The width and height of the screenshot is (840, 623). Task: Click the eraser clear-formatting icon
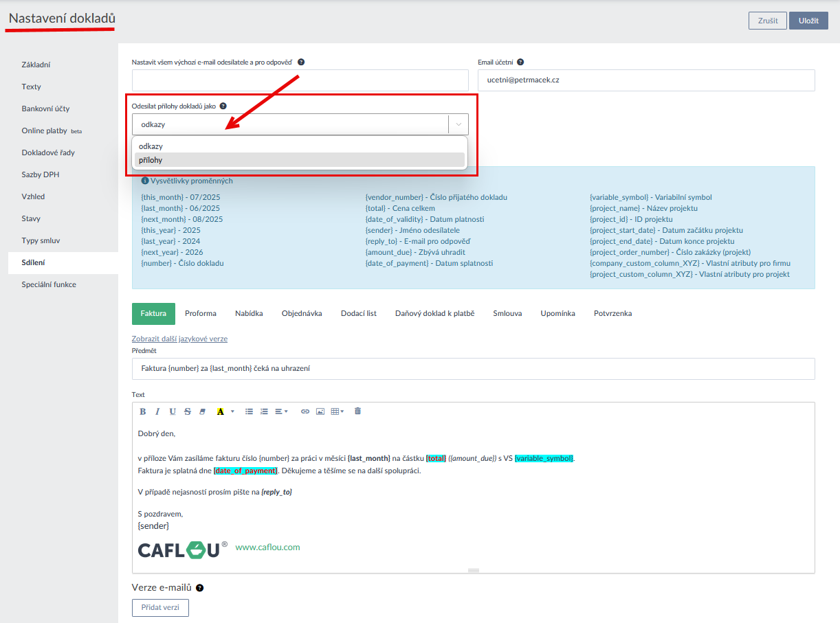[x=202, y=411]
